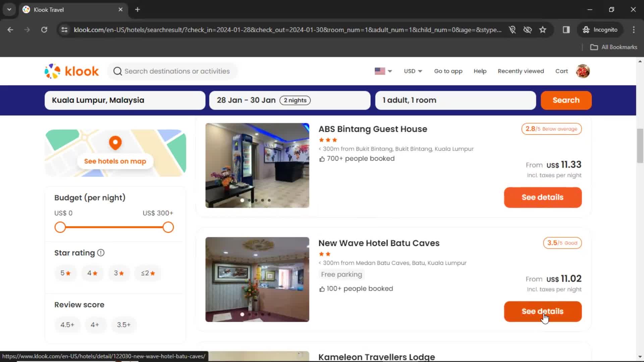The width and height of the screenshot is (644, 362).
Task: Click the cart icon
Action: point(562,71)
